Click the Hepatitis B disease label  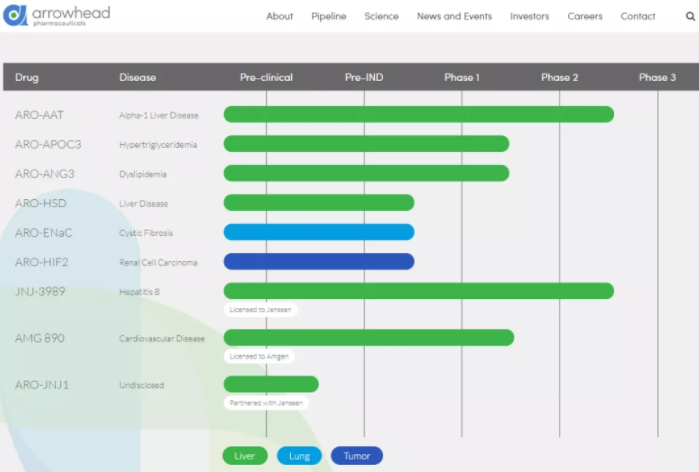pos(140,292)
